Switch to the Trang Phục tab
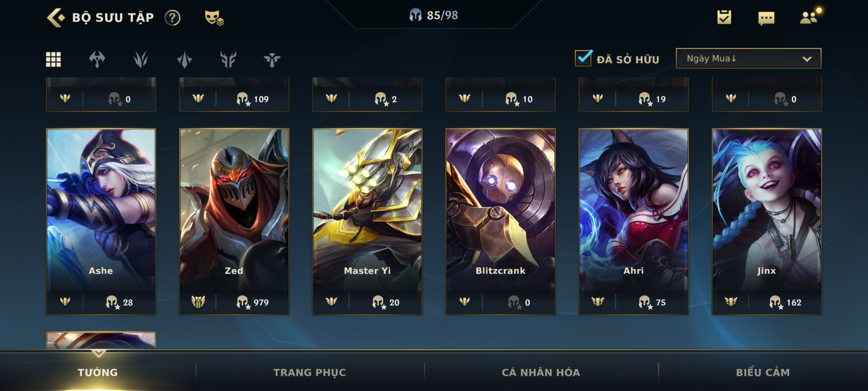The height and width of the screenshot is (391, 868). (310, 372)
